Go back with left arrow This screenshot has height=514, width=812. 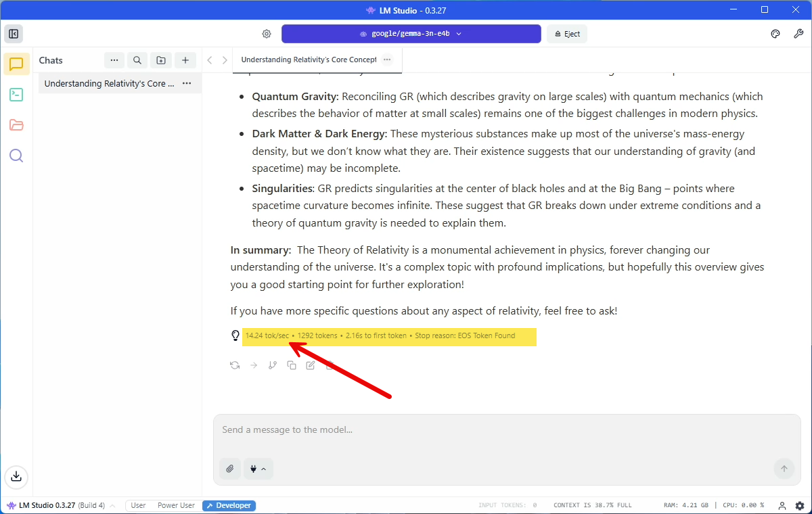210,60
